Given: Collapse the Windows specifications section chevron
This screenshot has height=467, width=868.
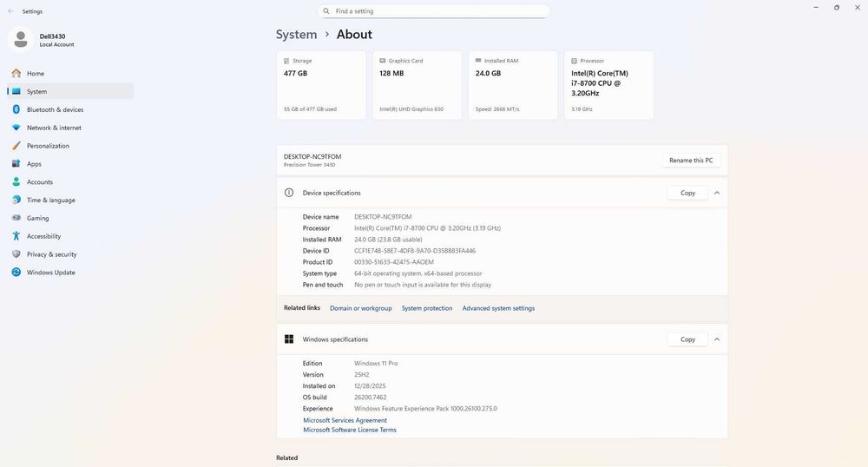Looking at the screenshot, I should coord(717,339).
